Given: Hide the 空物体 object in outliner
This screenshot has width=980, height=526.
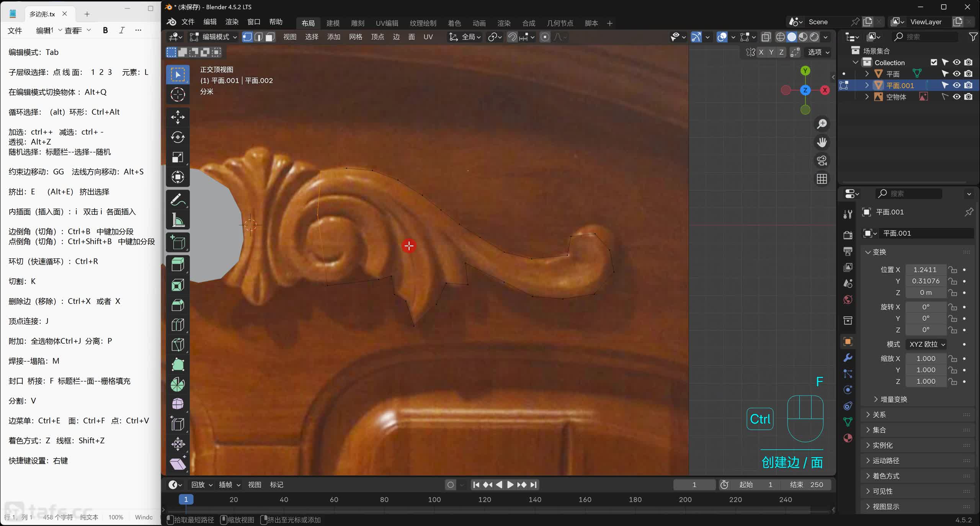Looking at the screenshot, I should (957, 97).
